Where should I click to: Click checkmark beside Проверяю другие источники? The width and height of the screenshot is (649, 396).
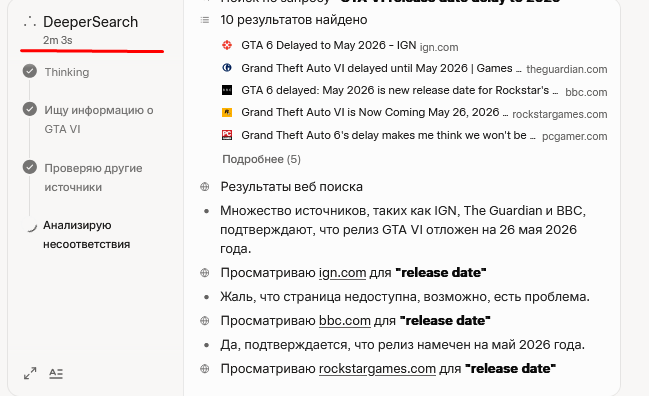(29, 167)
